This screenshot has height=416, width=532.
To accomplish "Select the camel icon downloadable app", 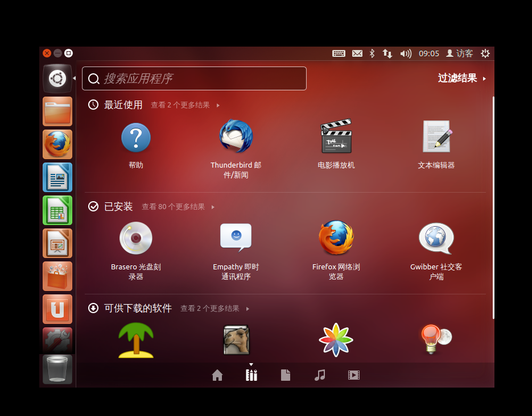I will pos(236,340).
